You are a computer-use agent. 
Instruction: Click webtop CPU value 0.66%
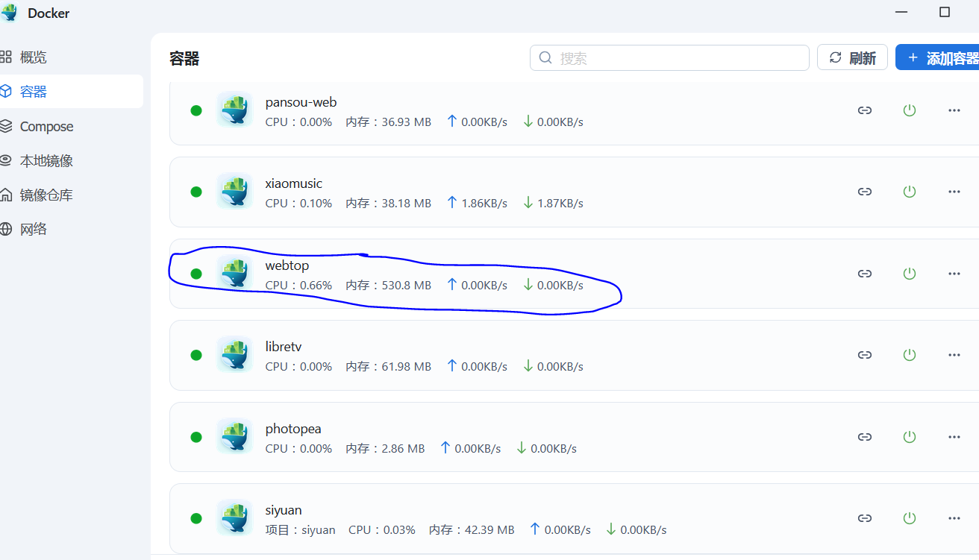tap(316, 286)
